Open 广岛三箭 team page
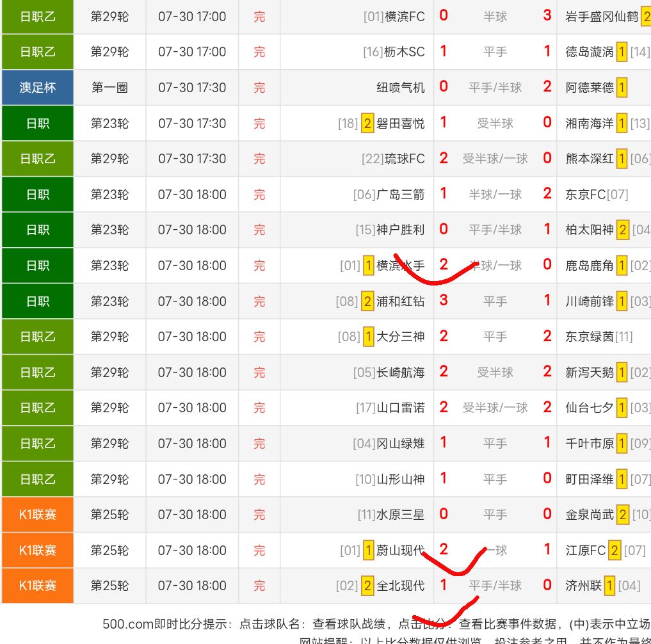651x644 pixels. coord(400,195)
